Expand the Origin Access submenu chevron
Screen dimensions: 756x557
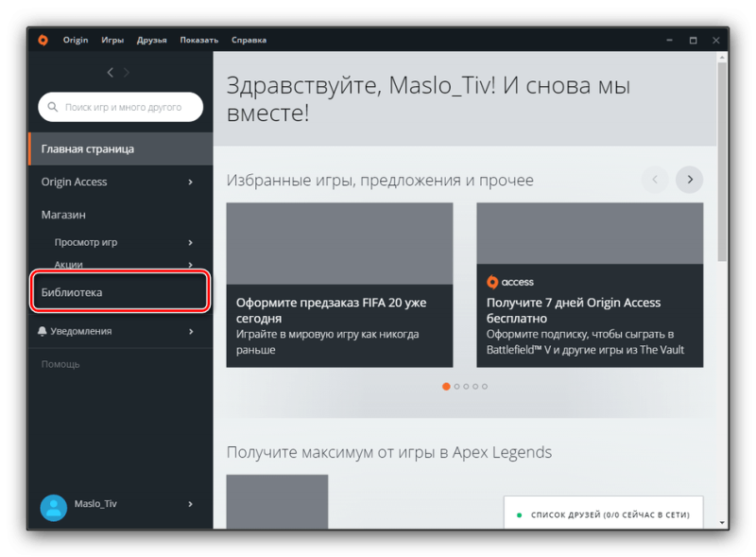point(191,182)
